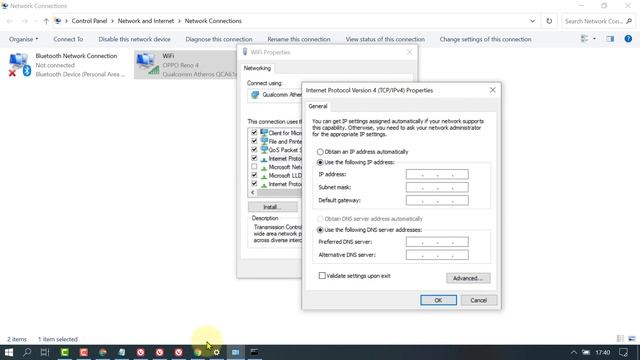Open the Chrome icon in the taskbar
The height and width of the screenshot is (360, 640).
(198, 352)
